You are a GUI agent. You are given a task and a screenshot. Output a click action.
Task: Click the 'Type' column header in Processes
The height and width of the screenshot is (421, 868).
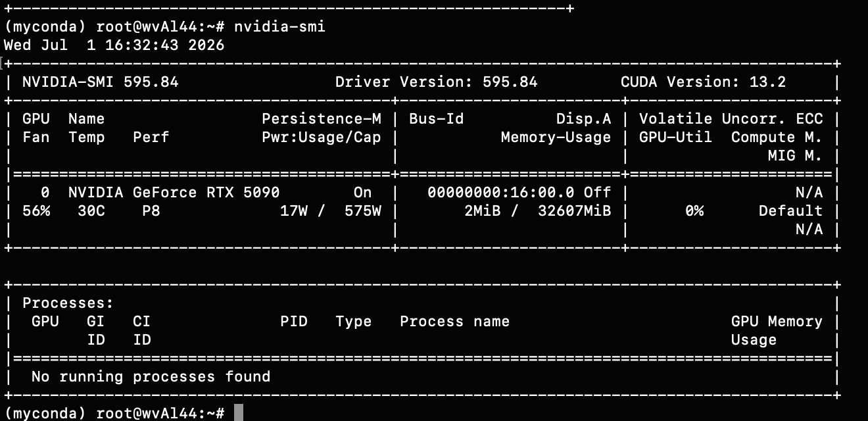(354, 322)
